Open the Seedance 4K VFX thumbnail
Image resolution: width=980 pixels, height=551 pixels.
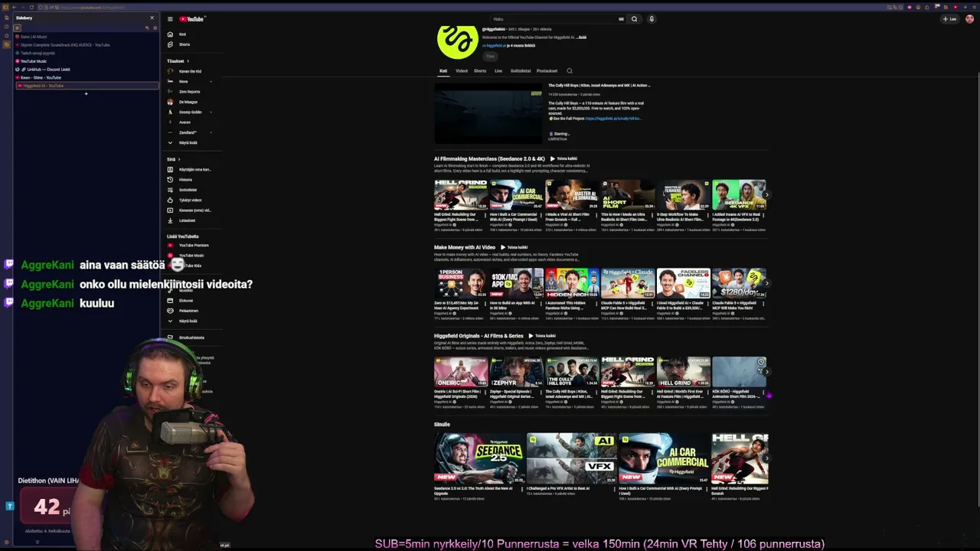[739, 195]
